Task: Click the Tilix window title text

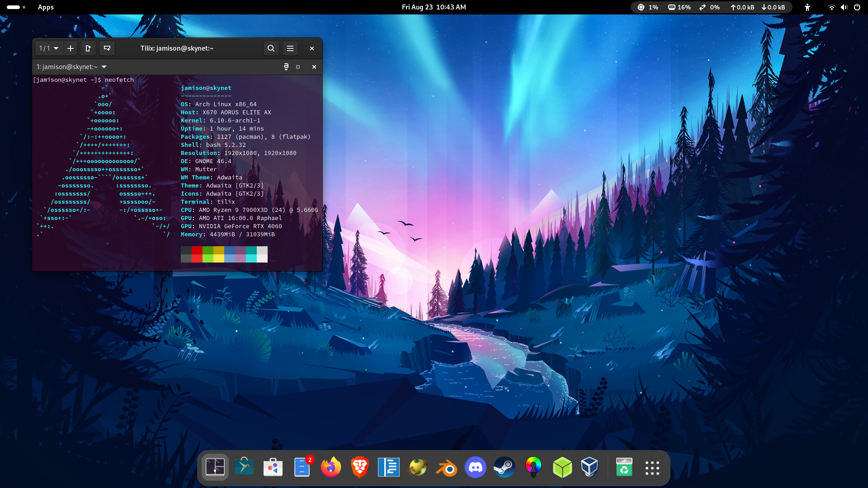Action: [177, 48]
